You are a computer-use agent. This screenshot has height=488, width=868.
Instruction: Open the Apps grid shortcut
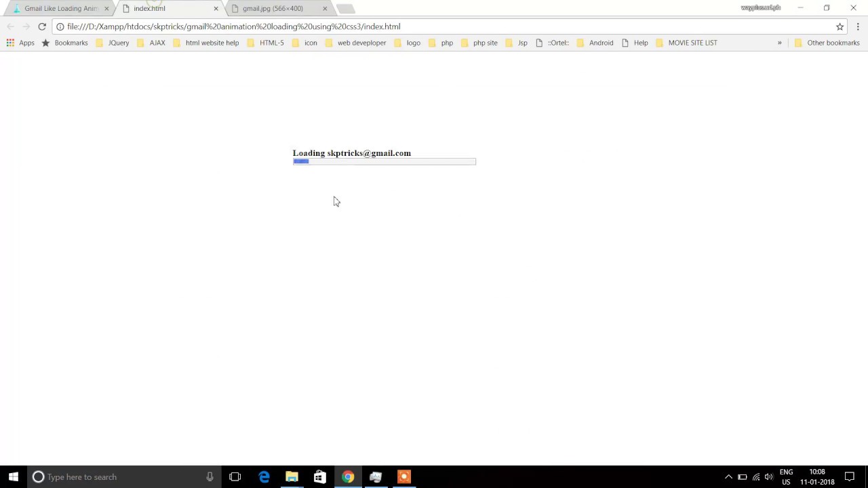20,43
